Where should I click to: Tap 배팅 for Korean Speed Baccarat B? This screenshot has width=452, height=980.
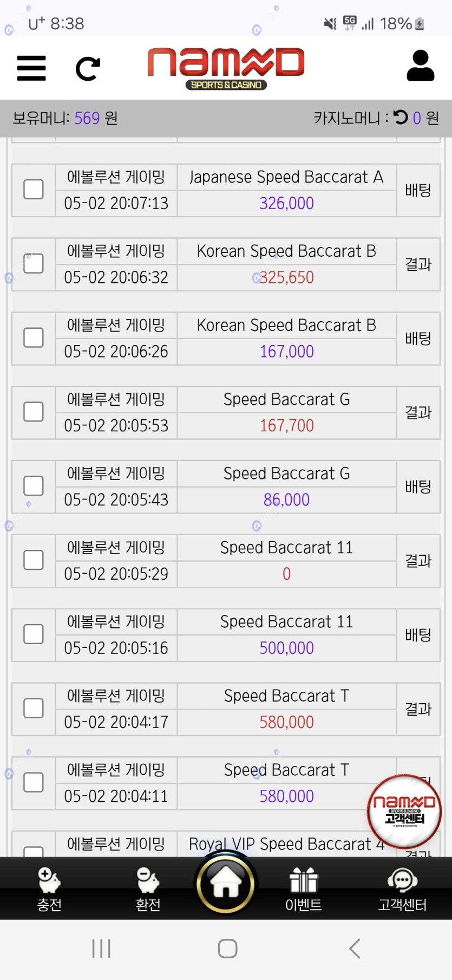(418, 339)
